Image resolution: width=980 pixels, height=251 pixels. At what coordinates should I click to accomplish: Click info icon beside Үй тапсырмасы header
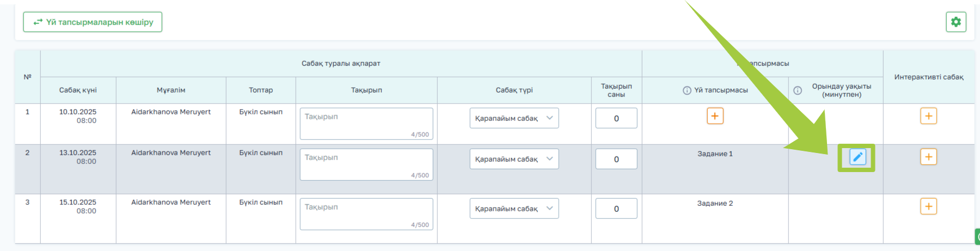[x=687, y=90]
